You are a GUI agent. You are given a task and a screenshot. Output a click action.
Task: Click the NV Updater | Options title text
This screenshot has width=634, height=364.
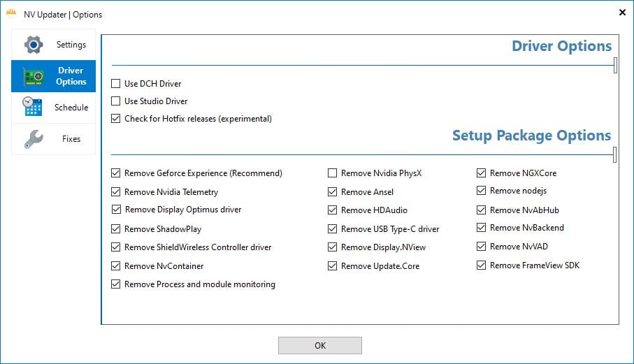tap(63, 15)
